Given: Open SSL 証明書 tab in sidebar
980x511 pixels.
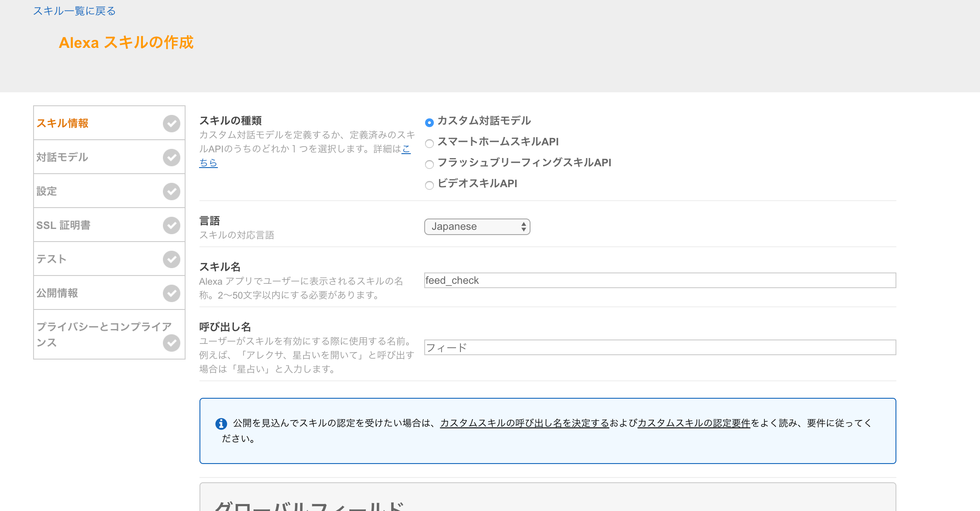Looking at the screenshot, I should pyautogui.click(x=109, y=225).
